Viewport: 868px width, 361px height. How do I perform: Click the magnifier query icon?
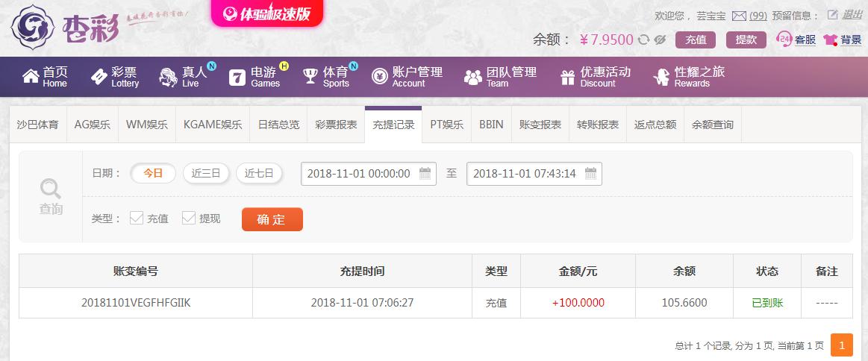[50, 189]
